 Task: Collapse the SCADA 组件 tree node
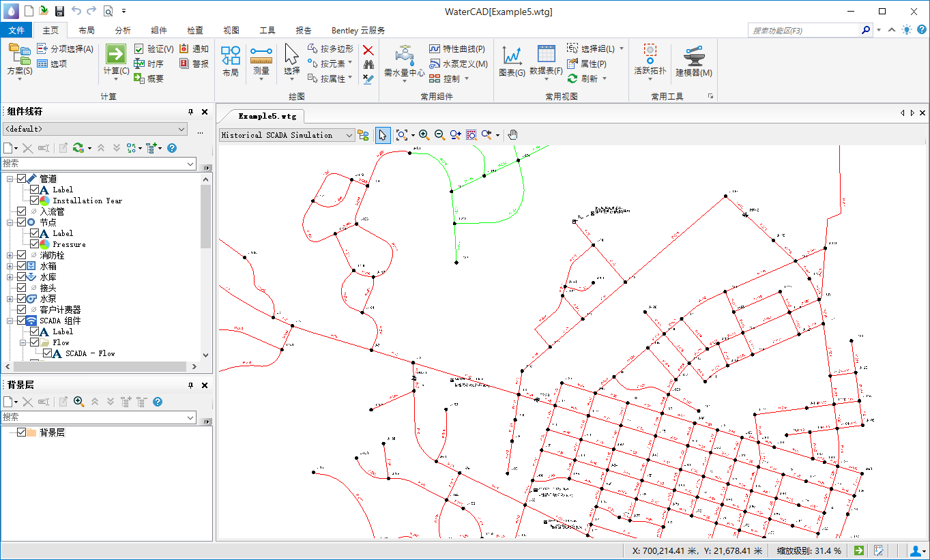[x=10, y=321]
